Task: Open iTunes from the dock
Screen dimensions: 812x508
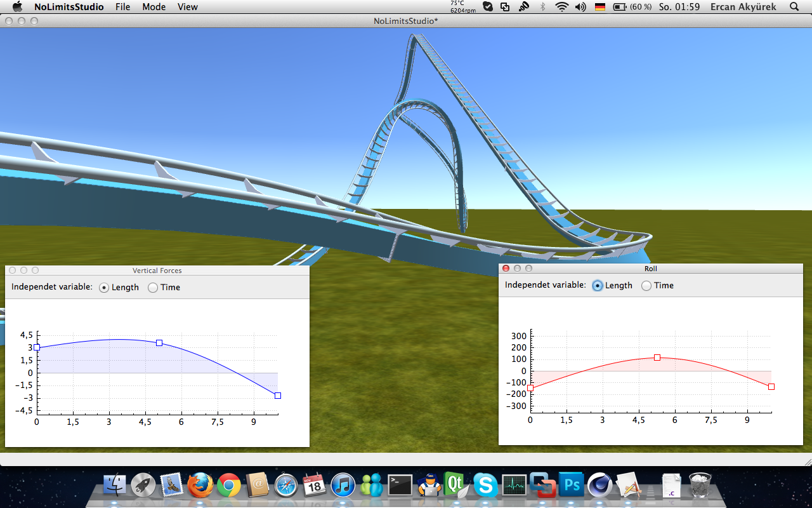Action: (343, 486)
